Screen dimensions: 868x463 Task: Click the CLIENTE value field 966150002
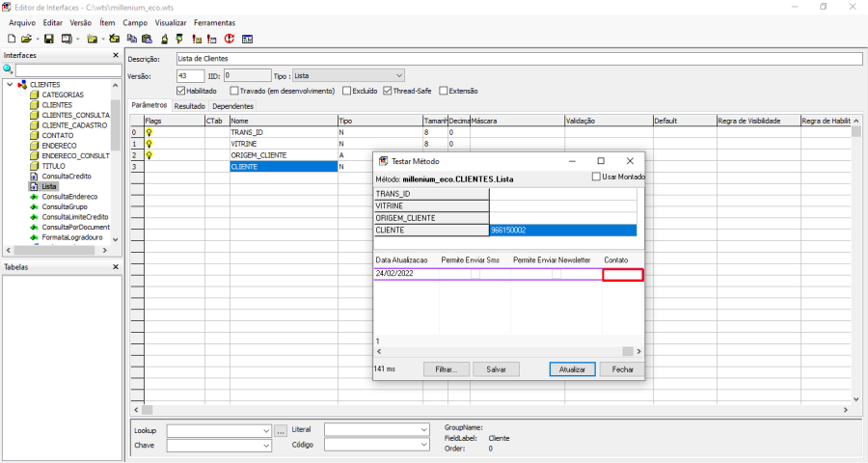click(563, 230)
